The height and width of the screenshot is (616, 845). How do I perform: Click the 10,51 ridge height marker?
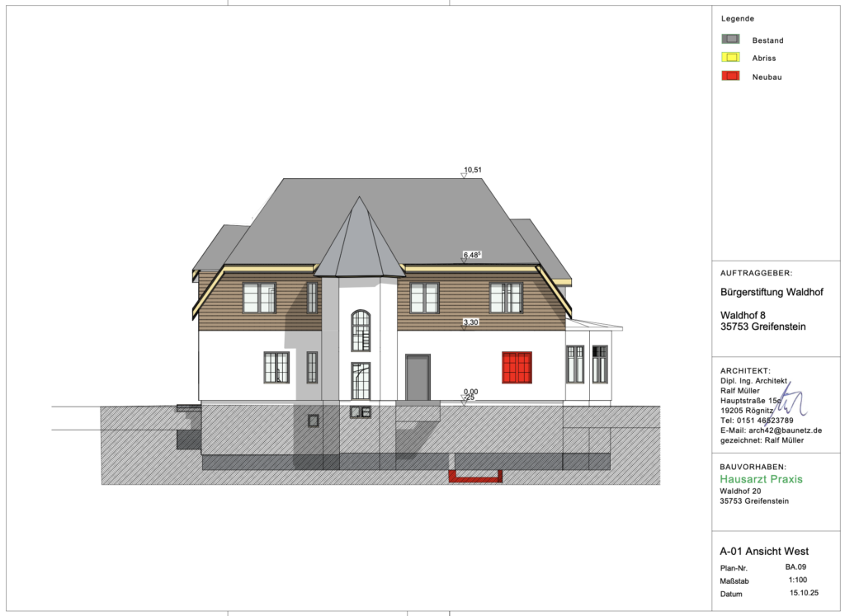pyautogui.click(x=465, y=174)
